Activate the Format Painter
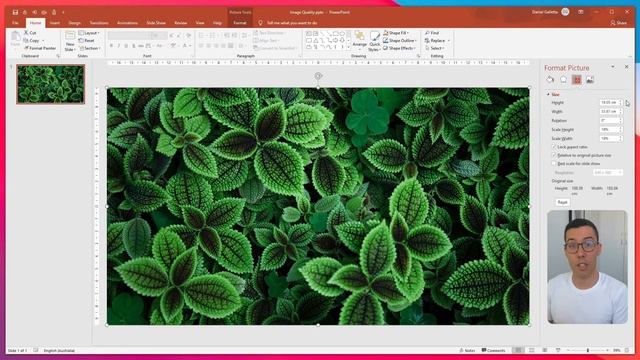Image resolution: width=640 pixels, height=360 pixels. coord(40,48)
